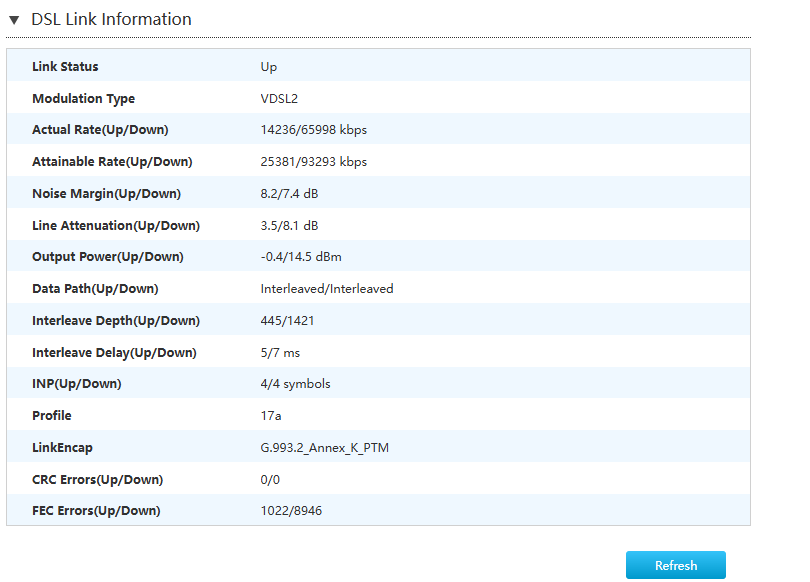Select the FEC Errors value 1022/8946
The image size is (810, 582).
[x=291, y=511]
